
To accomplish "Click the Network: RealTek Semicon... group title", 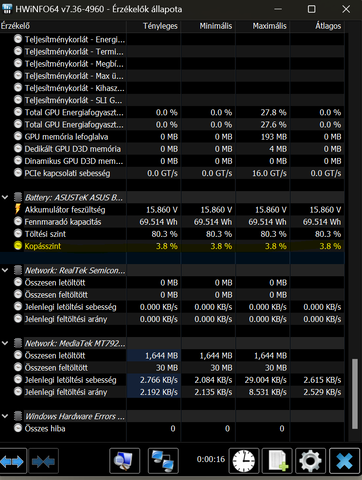I will point(75,271).
